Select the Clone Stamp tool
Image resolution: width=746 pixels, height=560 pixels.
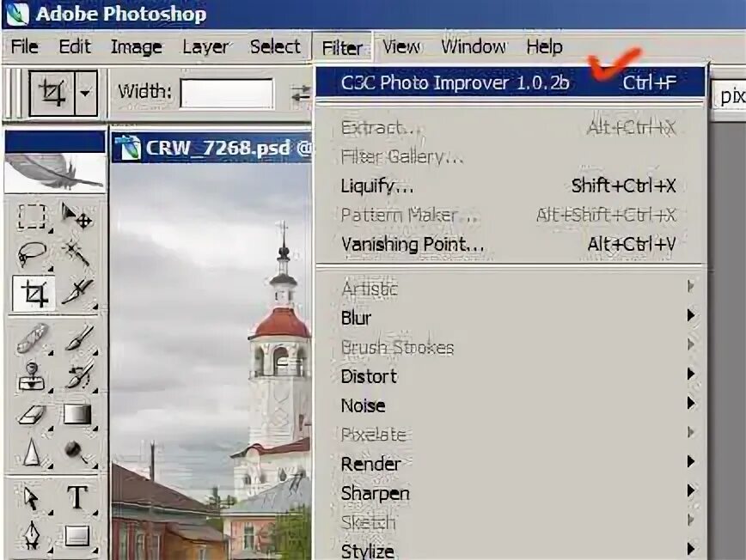33,376
